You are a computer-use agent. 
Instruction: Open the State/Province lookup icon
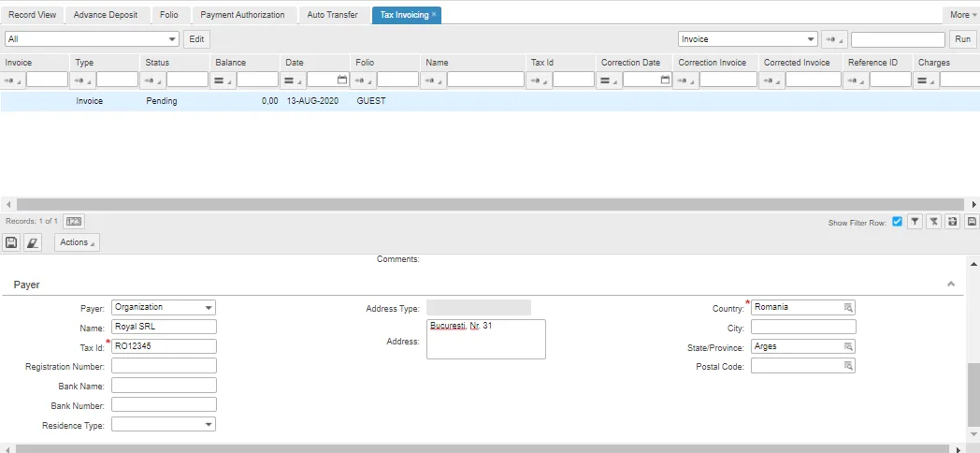pyautogui.click(x=848, y=346)
